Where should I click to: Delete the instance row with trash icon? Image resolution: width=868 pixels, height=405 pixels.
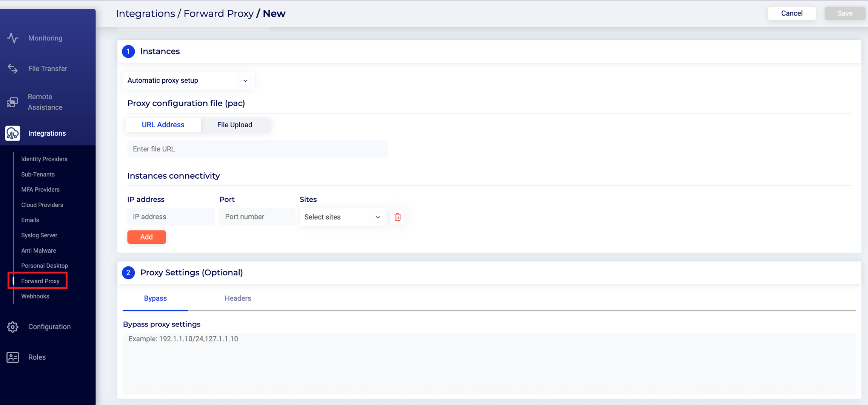point(397,217)
